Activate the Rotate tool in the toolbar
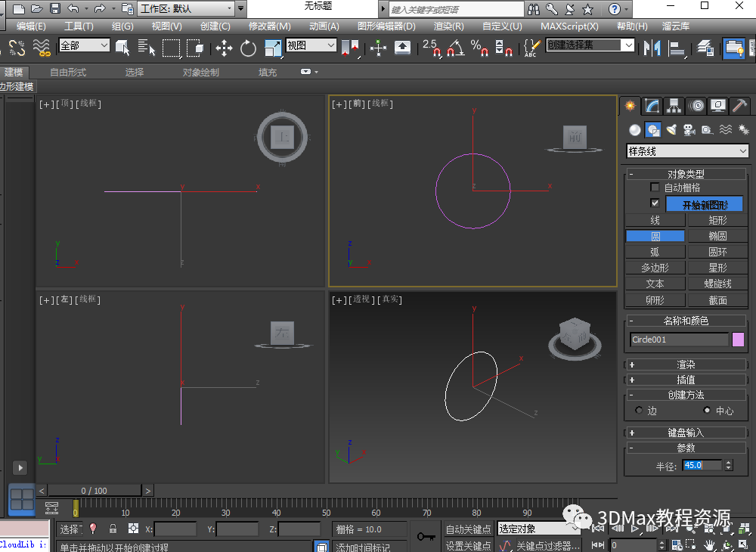Screen dimensions: 756x552 [x=248, y=48]
